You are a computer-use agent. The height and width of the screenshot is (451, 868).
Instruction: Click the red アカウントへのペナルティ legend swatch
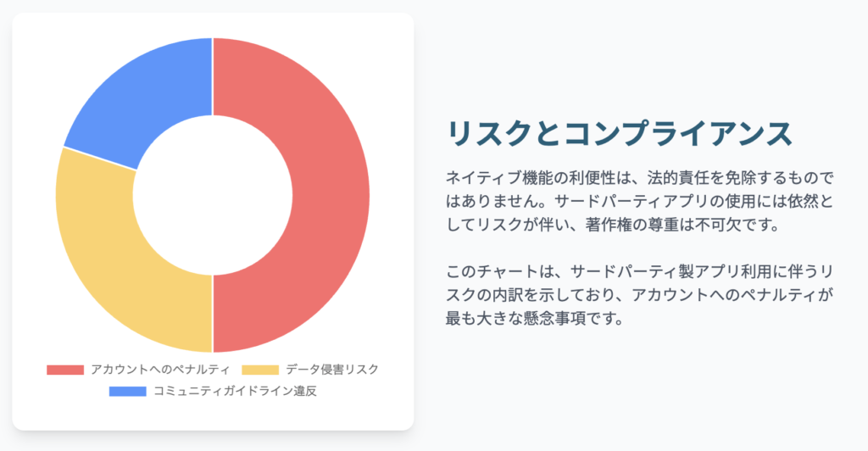click(65, 370)
